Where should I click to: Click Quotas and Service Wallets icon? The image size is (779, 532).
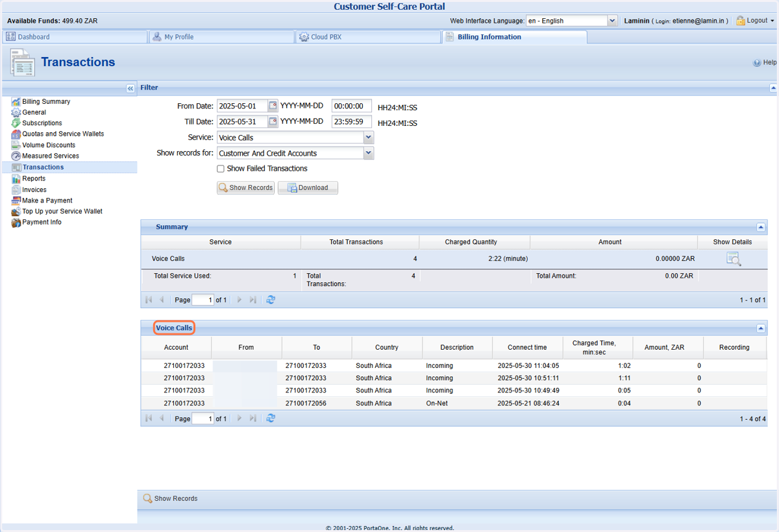coord(16,134)
